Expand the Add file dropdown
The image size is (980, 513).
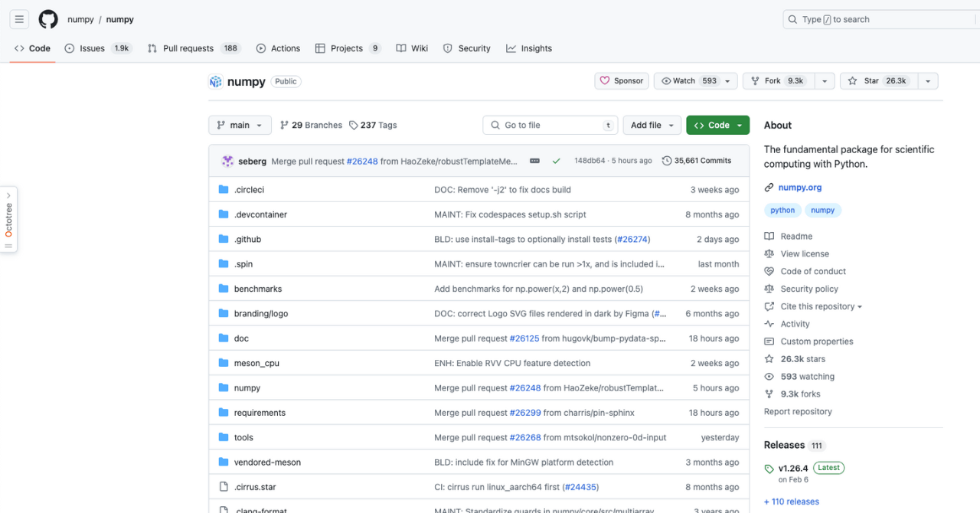pyautogui.click(x=652, y=125)
